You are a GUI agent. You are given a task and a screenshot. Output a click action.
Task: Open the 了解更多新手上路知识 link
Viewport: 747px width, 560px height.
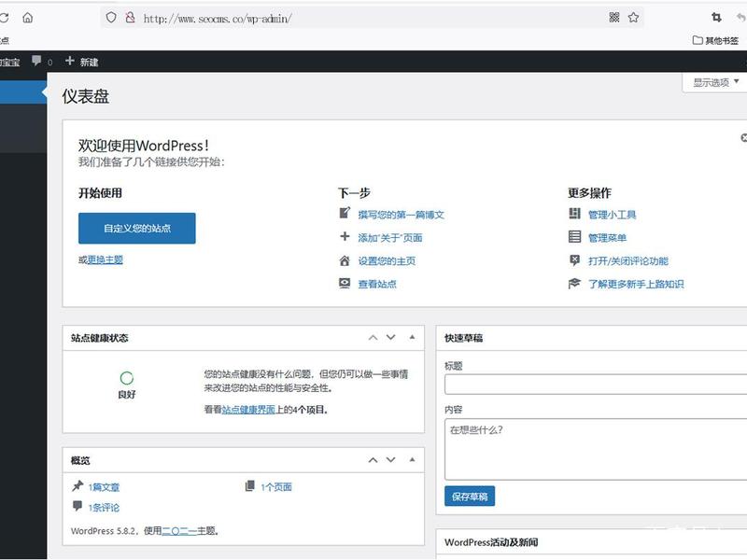point(636,284)
